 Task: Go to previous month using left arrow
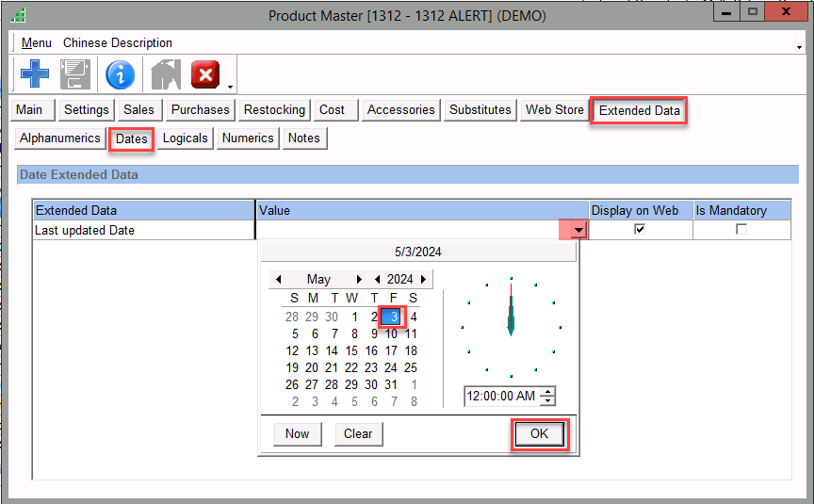click(x=278, y=280)
